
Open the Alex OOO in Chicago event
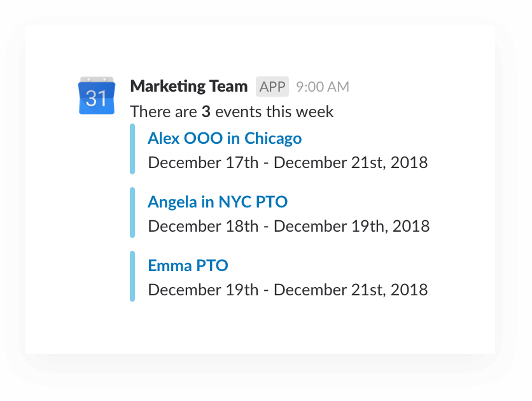225,138
